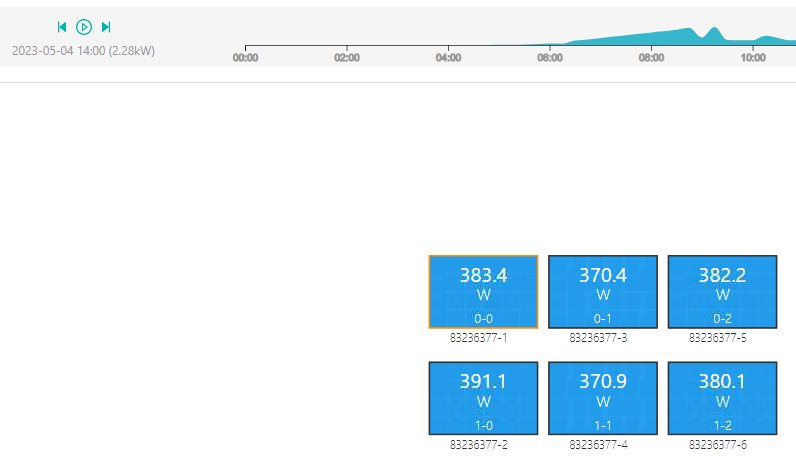Image resolution: width=796 pixels, height=459 pixels.
Task: Click the 04:00 timeline tick
Action: tap(448, 57)
